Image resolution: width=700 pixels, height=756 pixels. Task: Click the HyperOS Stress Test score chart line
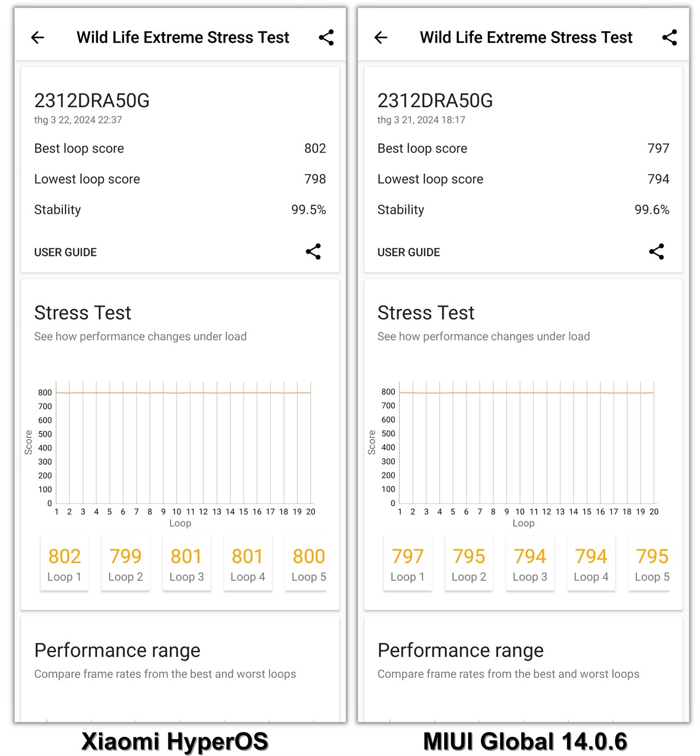(x=183, y=392)
